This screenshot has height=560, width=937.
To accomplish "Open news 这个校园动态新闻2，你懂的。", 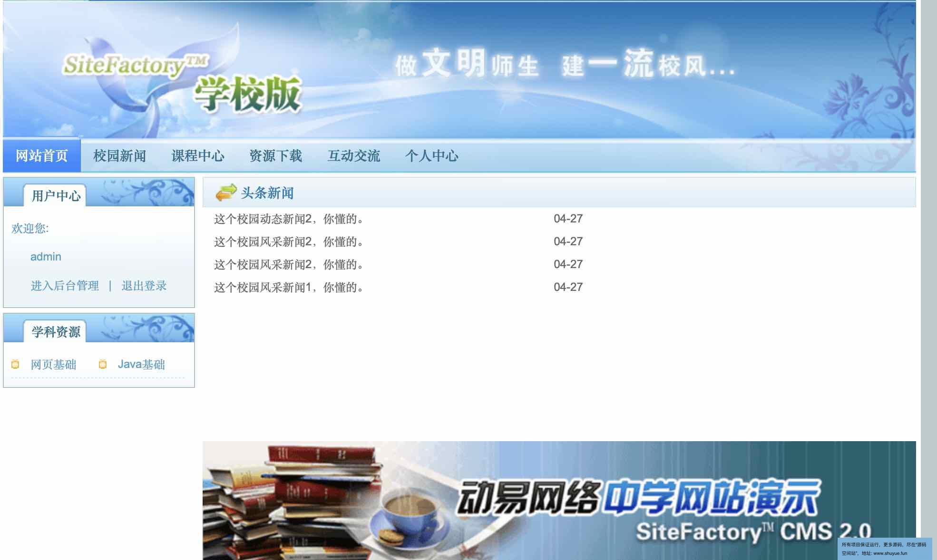I will pyautogui.click(x=289, y=219).
